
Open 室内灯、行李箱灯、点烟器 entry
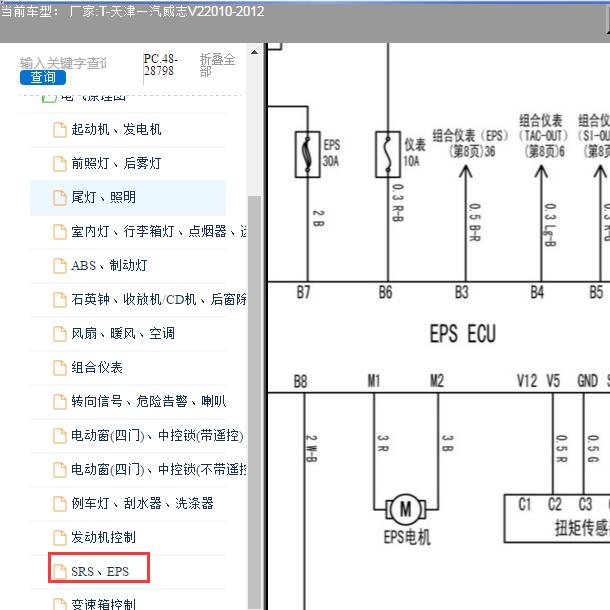(x=159, y=231)
